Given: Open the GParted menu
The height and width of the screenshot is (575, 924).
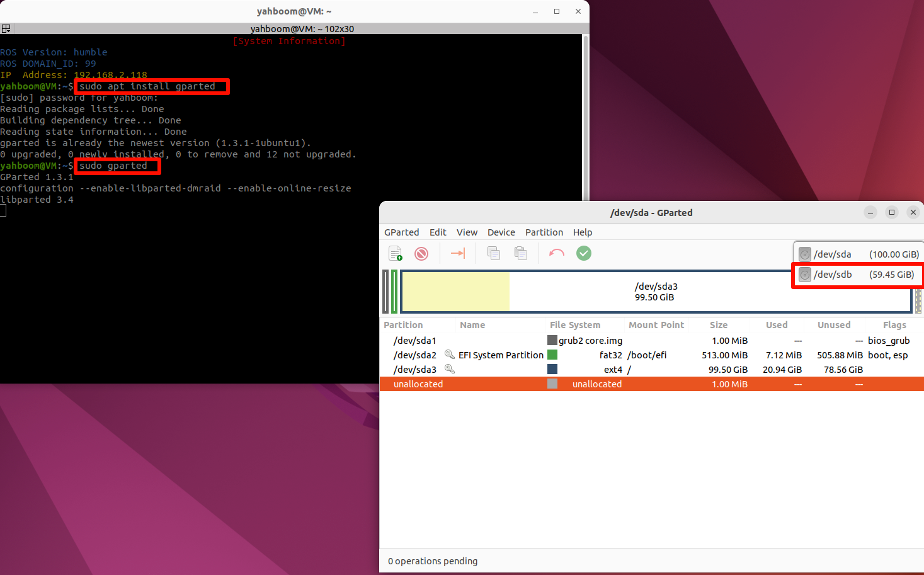Looking at the screenshot, I should point(402,232).
